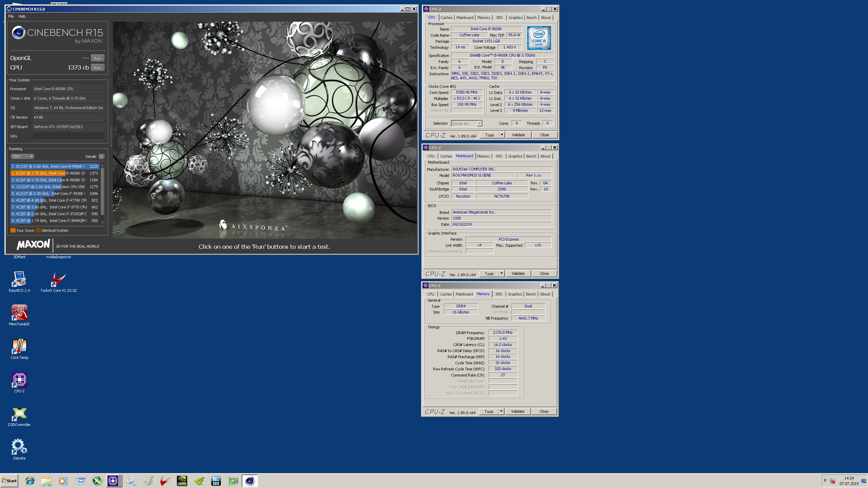Open the Paint palette icon in the taskbar
The image size is (868, 488).
coord(148,481)
